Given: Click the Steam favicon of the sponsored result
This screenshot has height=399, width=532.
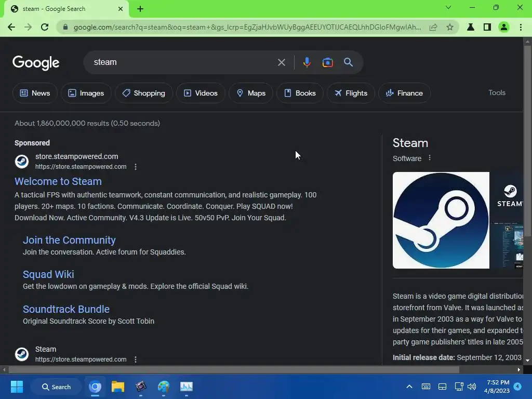Looking at the screenshot, I should [x=22, y=162].
